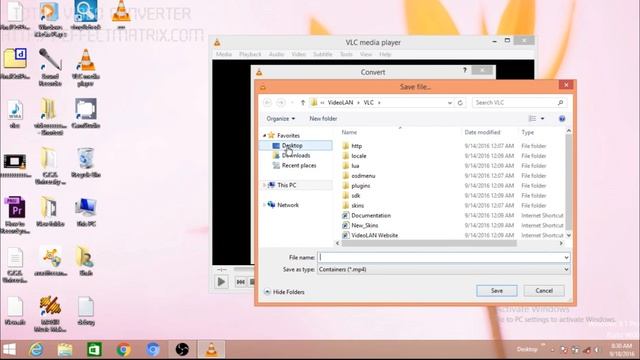Click the Save button
Viewport: 640px width, 360px height.
click(x=497, y=291)
